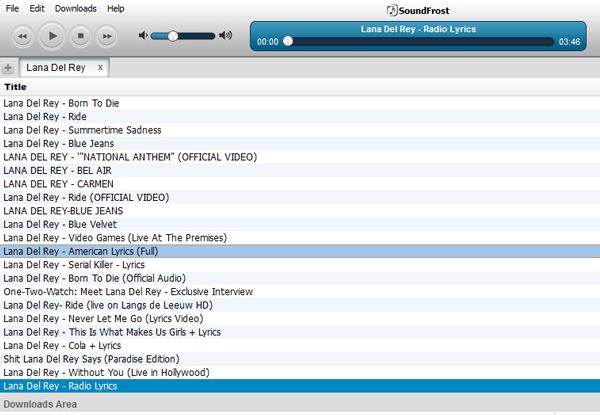Skip to next track with forward button
The image size is (600, 415).
[x=107, y=37]
